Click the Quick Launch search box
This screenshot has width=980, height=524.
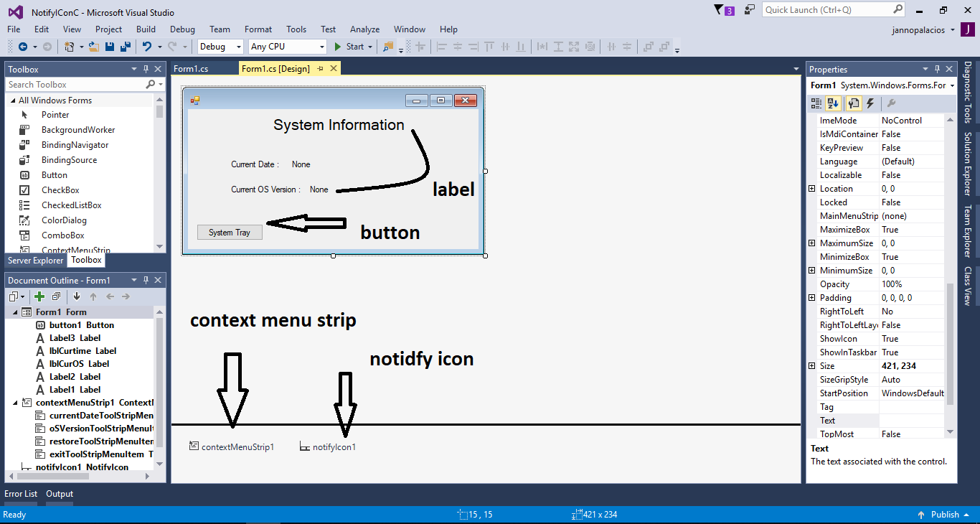(x=834, y=10)
